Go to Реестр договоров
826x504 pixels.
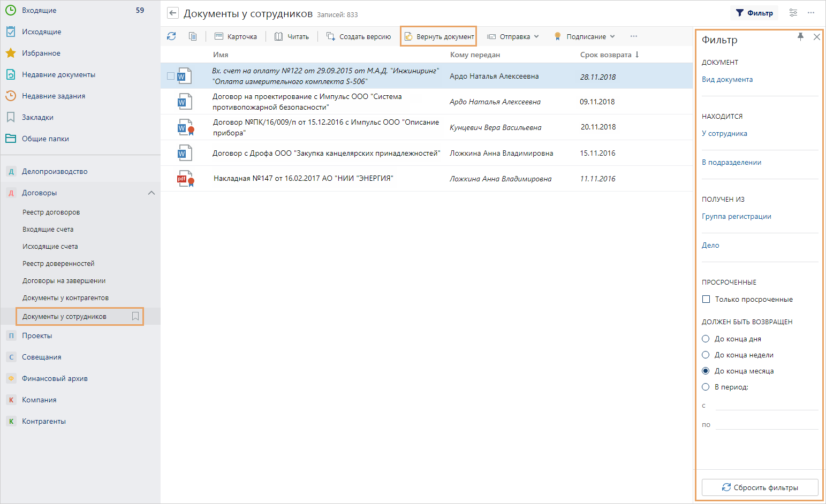[x=51, y=212]
